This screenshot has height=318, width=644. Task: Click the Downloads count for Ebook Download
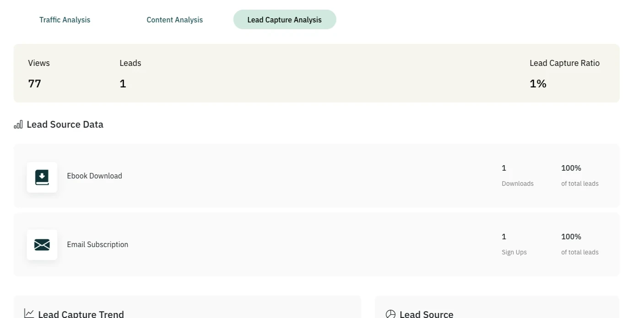pyautogui.click(x=504, y=168)
